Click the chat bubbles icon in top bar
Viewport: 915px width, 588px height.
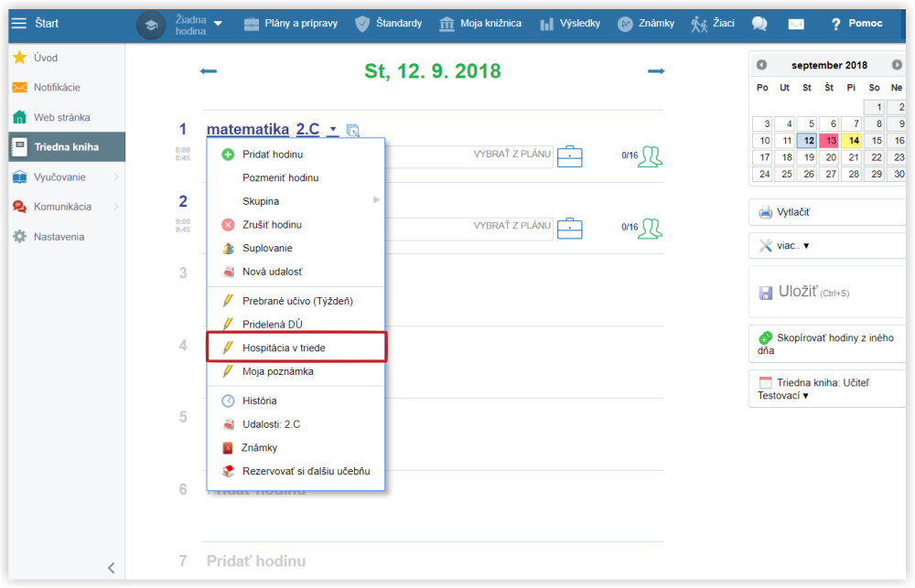click(x=759, y=24)
